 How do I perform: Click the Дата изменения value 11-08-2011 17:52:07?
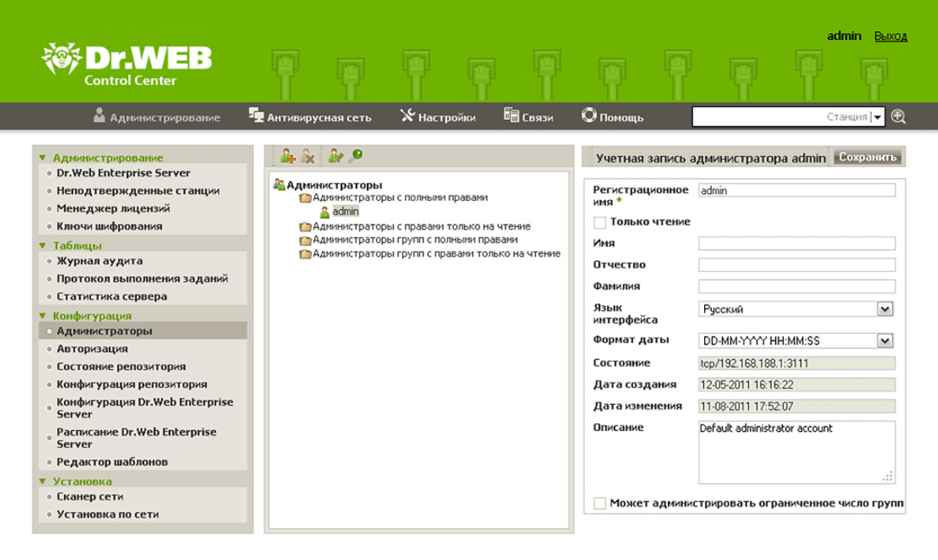pos(797,406)
